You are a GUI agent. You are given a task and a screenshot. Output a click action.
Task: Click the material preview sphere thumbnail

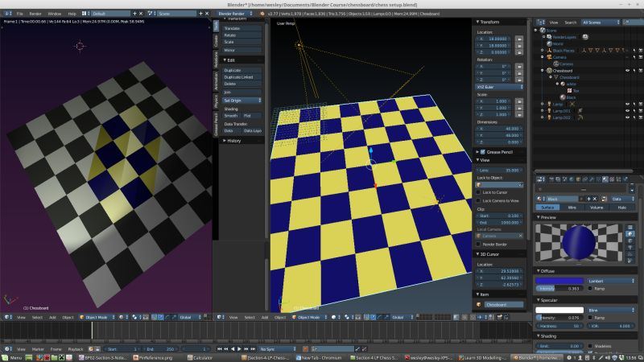[579, 243]
